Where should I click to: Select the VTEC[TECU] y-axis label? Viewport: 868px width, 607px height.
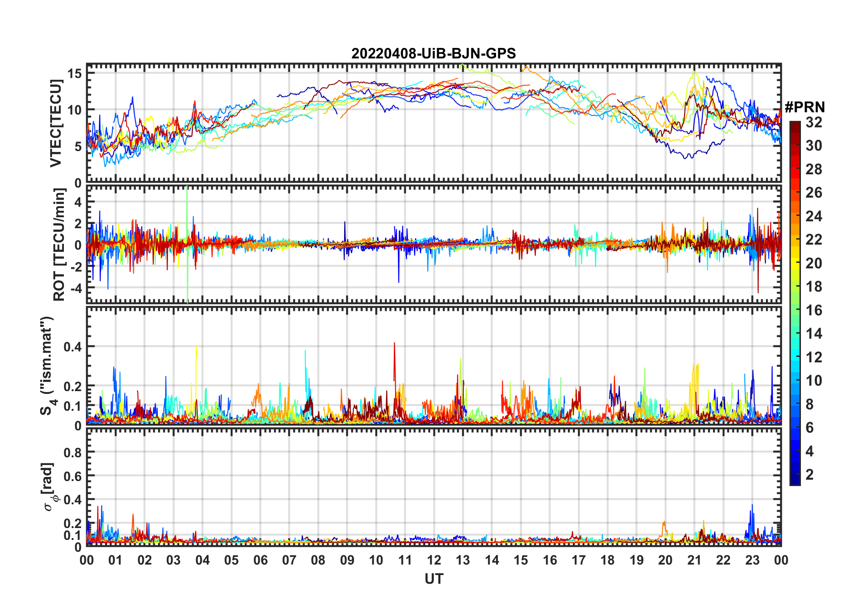(x=56, y=123)
